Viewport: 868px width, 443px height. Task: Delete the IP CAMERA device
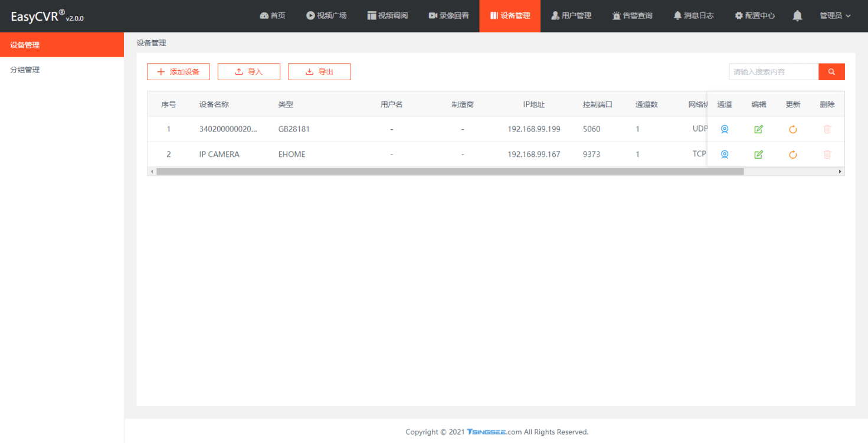(827, 155)
